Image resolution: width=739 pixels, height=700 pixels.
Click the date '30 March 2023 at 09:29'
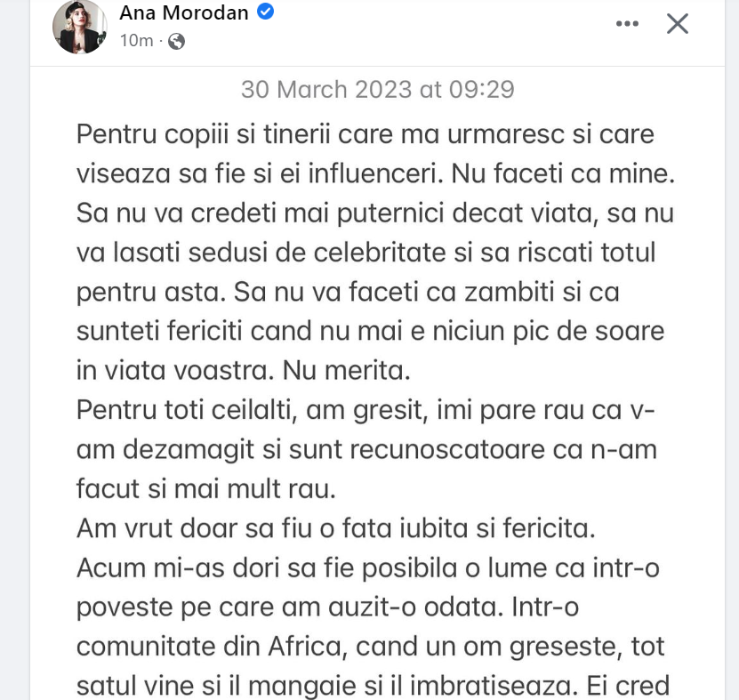tap(377, 89)
